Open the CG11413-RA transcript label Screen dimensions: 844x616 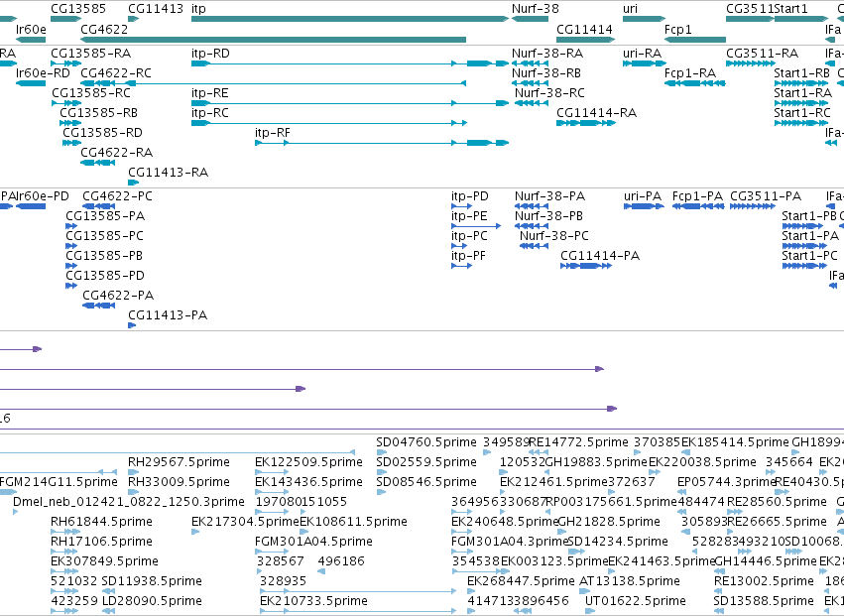click(x=168, y=173)
